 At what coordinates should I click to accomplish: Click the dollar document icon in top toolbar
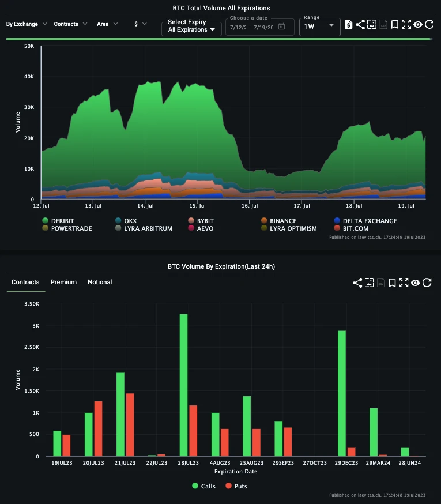[349, 24]
